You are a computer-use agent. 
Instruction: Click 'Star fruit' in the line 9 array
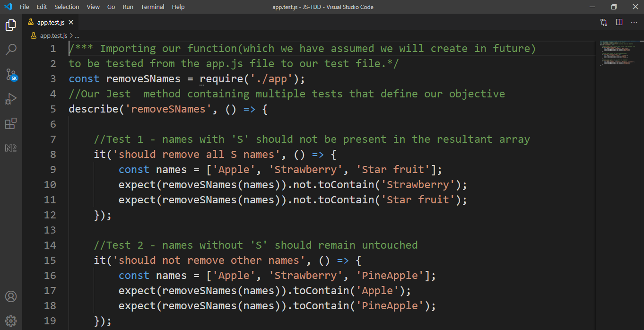(393, 170)
